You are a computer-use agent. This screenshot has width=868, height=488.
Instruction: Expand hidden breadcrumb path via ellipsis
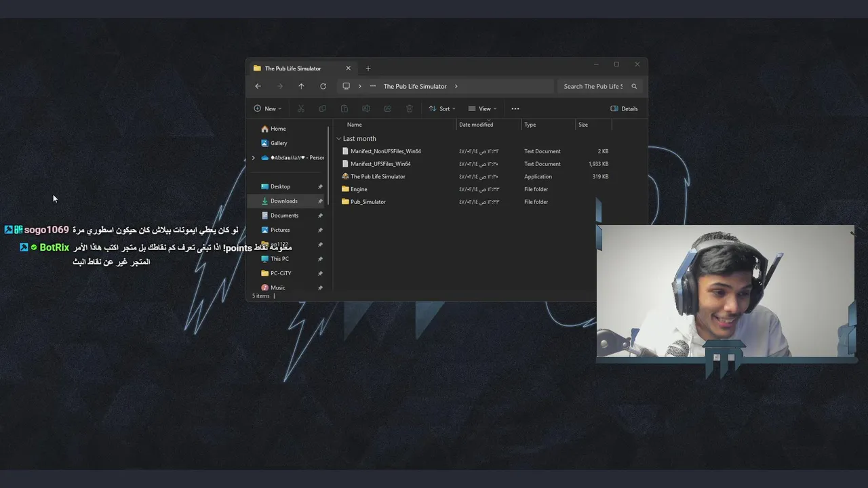tap(373, 86)
